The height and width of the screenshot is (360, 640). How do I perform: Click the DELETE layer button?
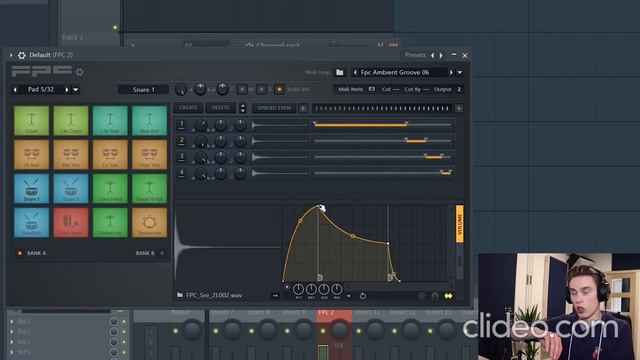220,108
